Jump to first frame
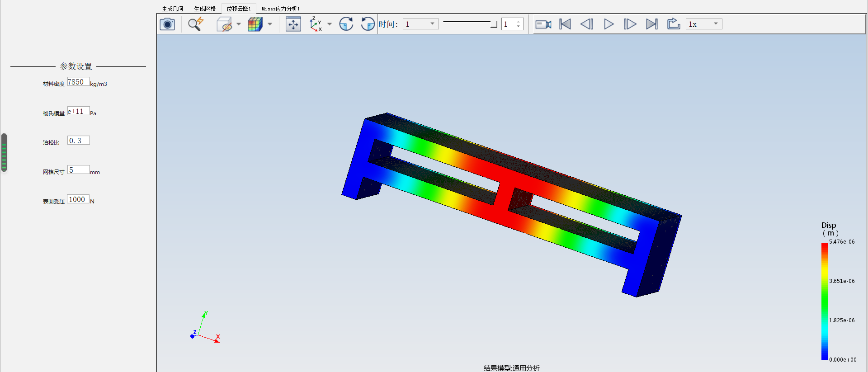The height and width of the screenshot is (372, 868). tap(565, 24)
